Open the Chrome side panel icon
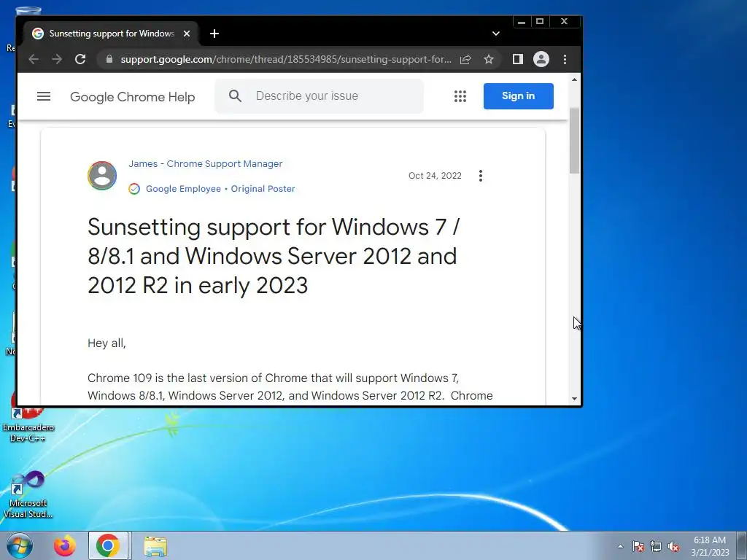Screen dimensions: 747x560 518,59
